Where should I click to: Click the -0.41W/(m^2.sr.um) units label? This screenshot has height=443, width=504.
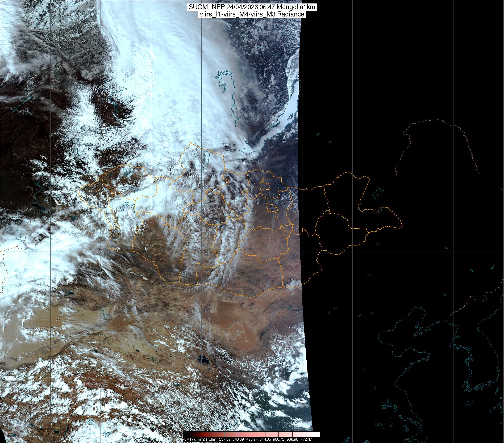pyautogui.click(x=200, y=439)
